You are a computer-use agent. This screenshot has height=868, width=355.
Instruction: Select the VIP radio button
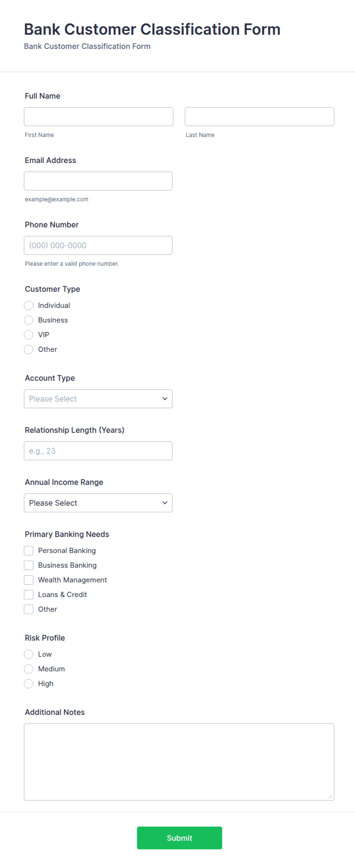pyautogui.click(x=29, y=335)
